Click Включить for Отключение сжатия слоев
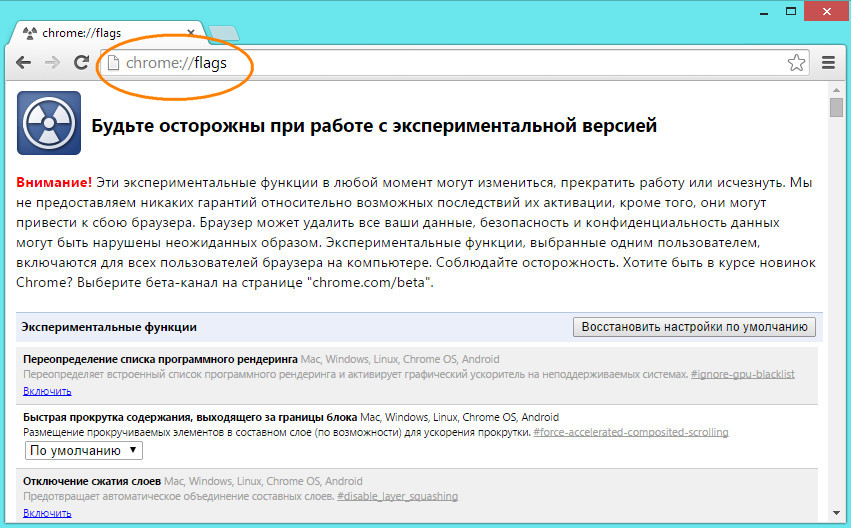This screenshot has width=851, height=528. pyautogui.click(x=47, y=513)
